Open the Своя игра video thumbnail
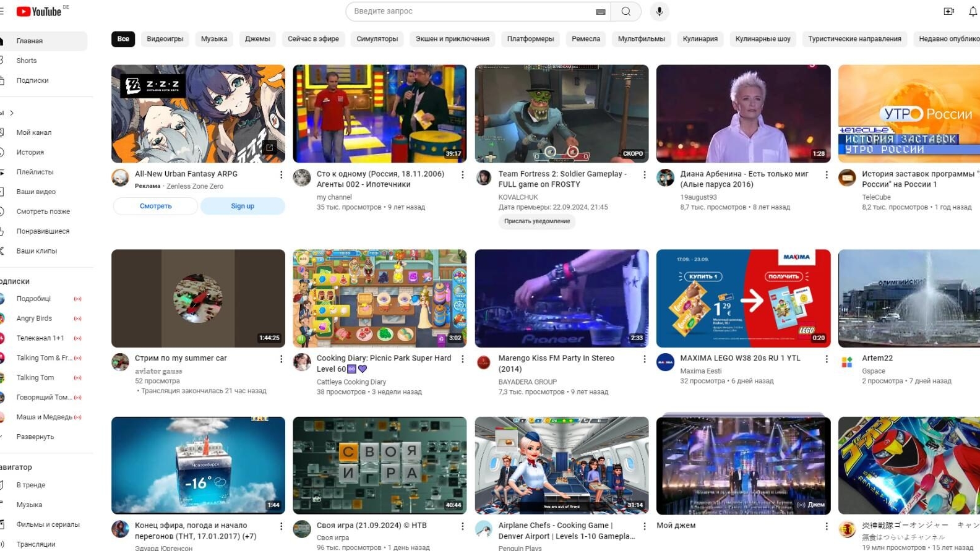The height and width of the screenshot is (551, 980). point(380,465)
